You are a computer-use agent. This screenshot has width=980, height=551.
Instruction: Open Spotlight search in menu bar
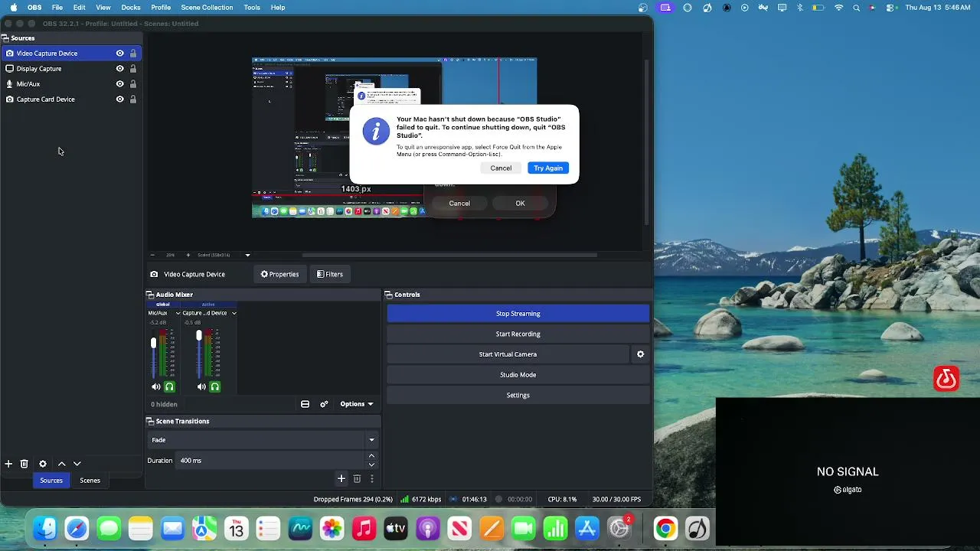coord(857,8)
